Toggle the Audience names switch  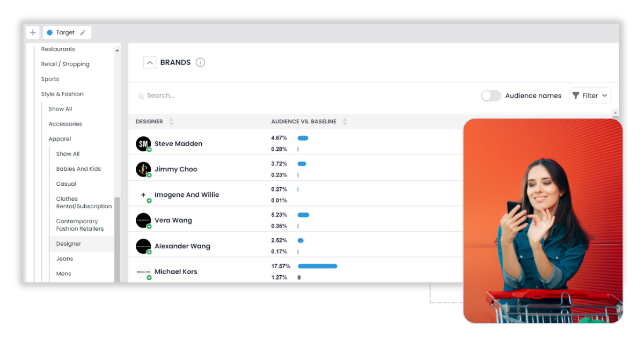click(x=491, y=96)
